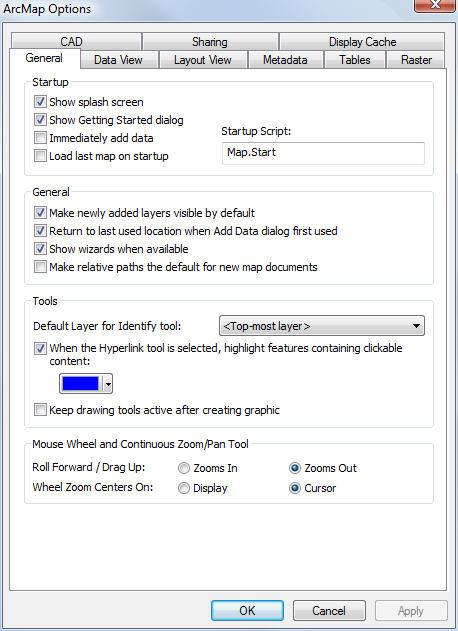Toggle Hyperlink tool highlight features checkbox
Image resolution: width=458 pixels, height=631 pixels.
pos(40,348)
